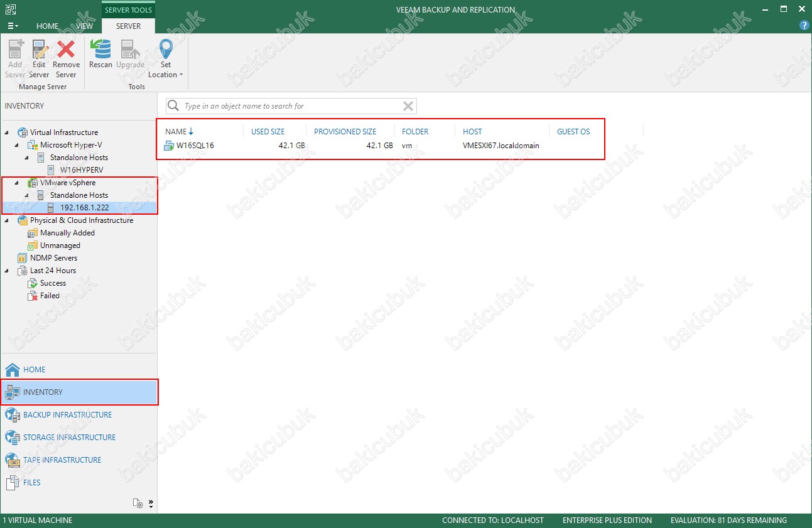Screen dimensions: 812x528
Task: Switch to the VIEW ribbon tab
Action: coord(84,26)
